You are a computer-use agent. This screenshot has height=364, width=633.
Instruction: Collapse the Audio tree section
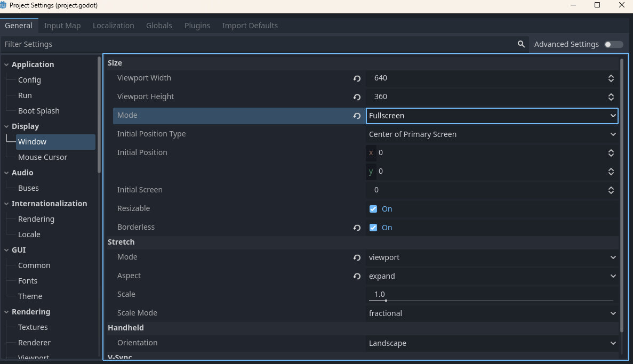tap(6, 173)
